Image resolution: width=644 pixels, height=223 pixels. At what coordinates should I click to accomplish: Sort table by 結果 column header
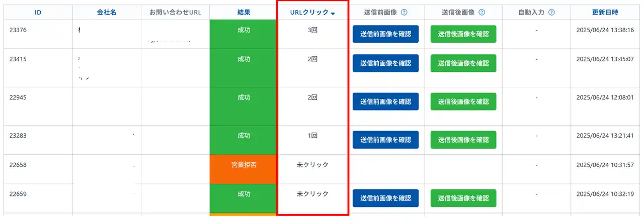(244, 13)
